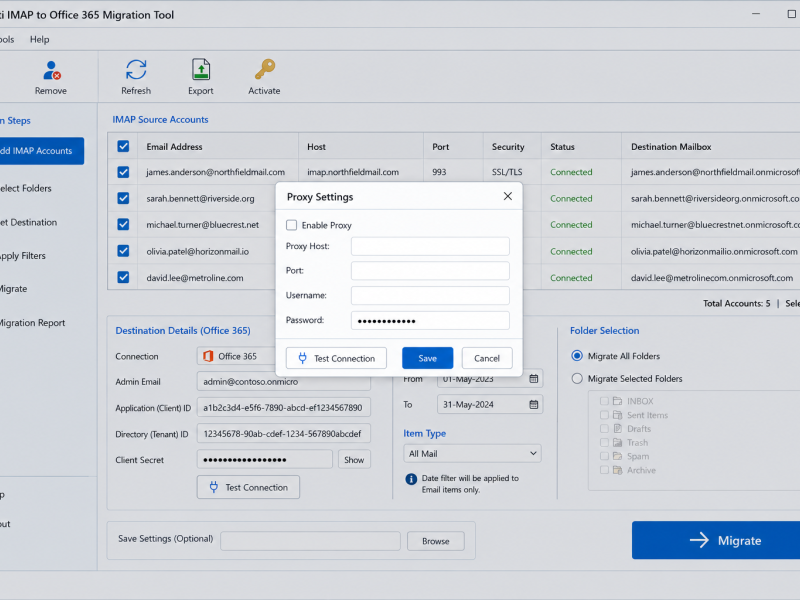This screenshot has height=600, width=800.
Task: Click Test Connection under Destination Details
Action: (x=248, y=487)
